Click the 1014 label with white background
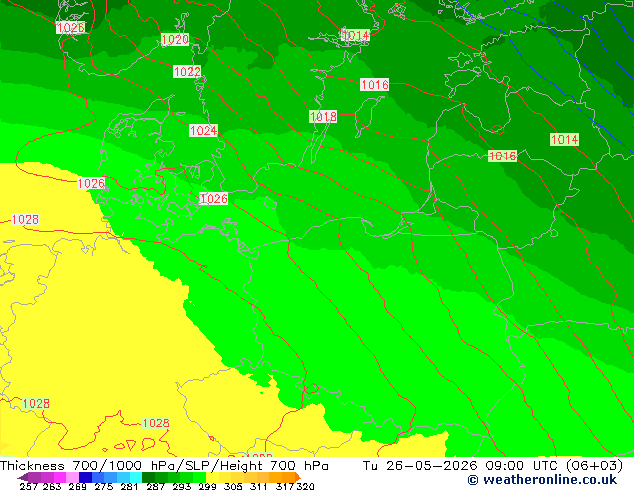634x490 pixels. coord(356,36)
